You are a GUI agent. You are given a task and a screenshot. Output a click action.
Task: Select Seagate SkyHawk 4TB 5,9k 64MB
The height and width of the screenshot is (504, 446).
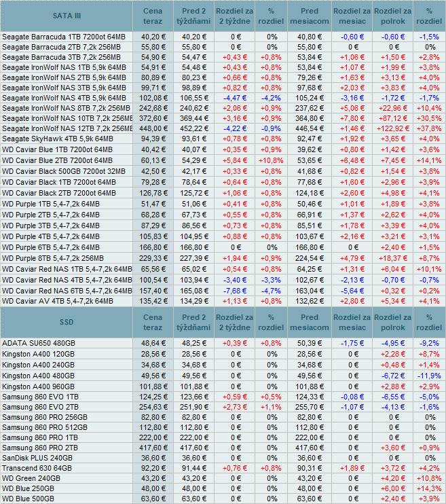point(58,139)
